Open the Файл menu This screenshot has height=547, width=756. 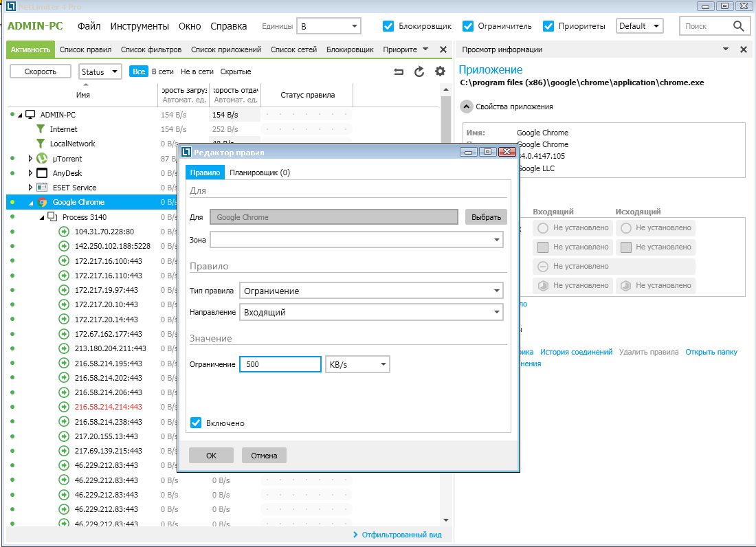89,26
